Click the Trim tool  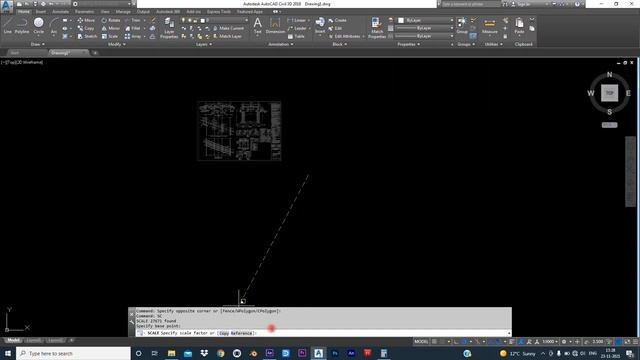133,20
